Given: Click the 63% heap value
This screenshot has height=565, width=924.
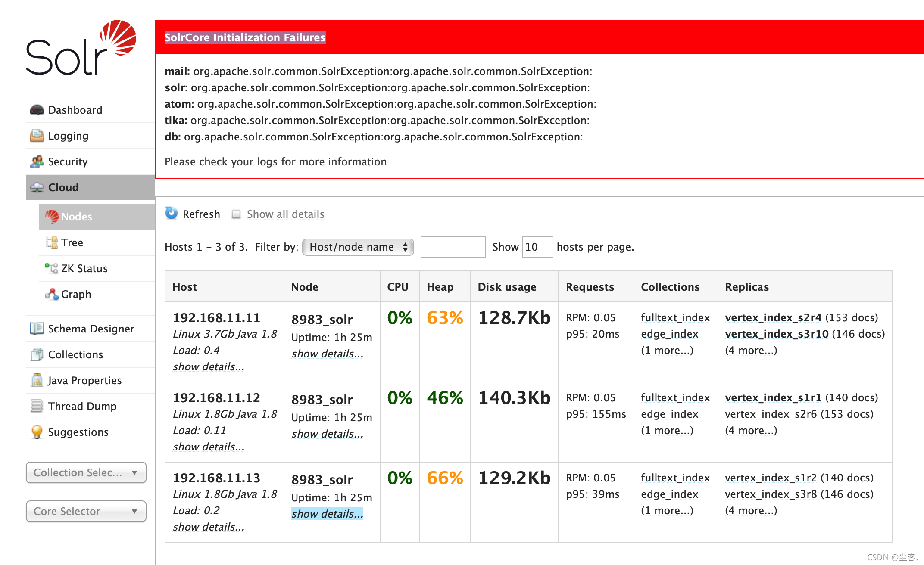Looking at the screenshot, I should 445,318.
